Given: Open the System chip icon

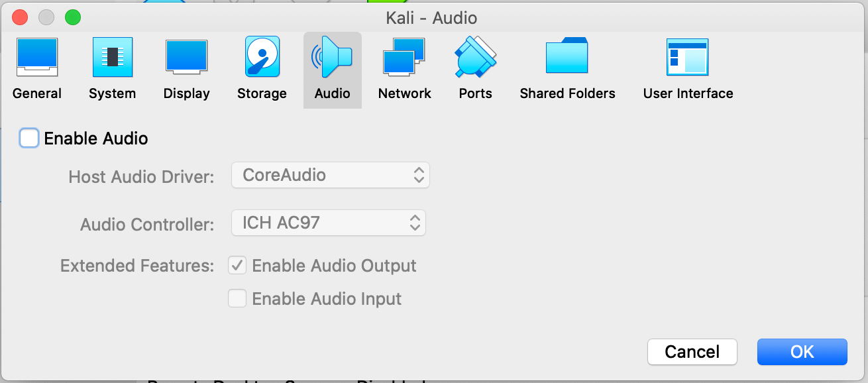Looking at the screenshot, I should point(113,58).
